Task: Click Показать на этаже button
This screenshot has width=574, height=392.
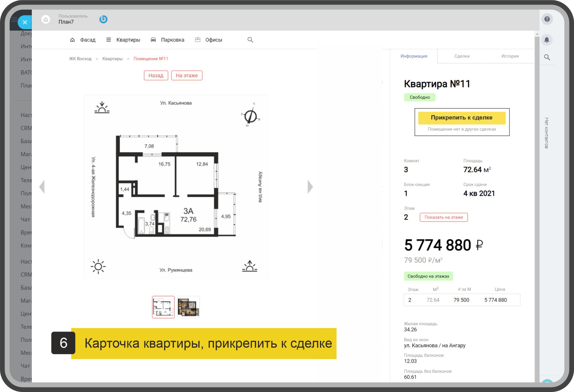Action: click(x=444, y=217)
